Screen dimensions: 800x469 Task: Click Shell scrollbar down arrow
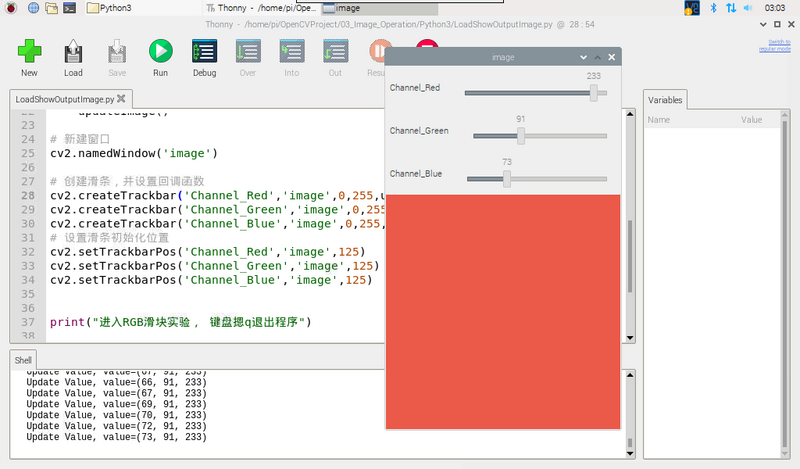630,453
